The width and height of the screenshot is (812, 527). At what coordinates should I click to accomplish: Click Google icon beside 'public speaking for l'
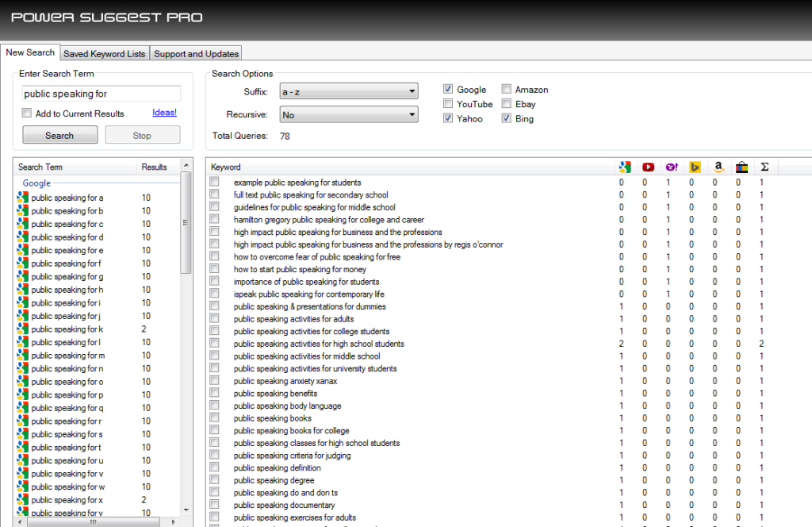click(22, 342)
